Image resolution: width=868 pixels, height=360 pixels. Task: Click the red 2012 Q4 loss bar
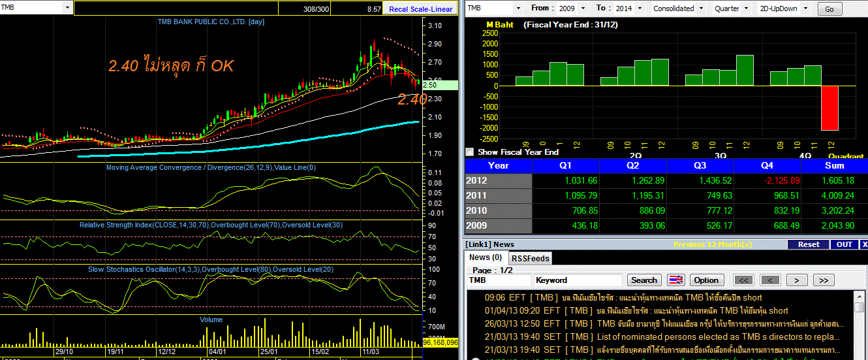pyautogui.click(x=829, y=108)
